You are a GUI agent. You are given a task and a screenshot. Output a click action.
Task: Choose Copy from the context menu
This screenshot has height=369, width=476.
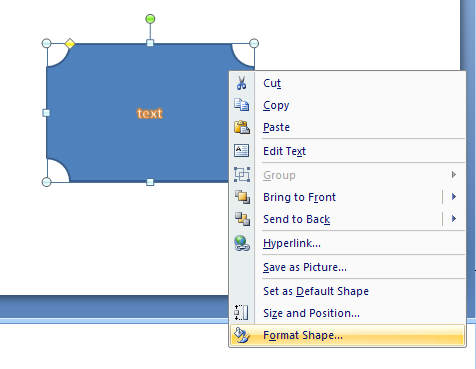pos(347,105)
